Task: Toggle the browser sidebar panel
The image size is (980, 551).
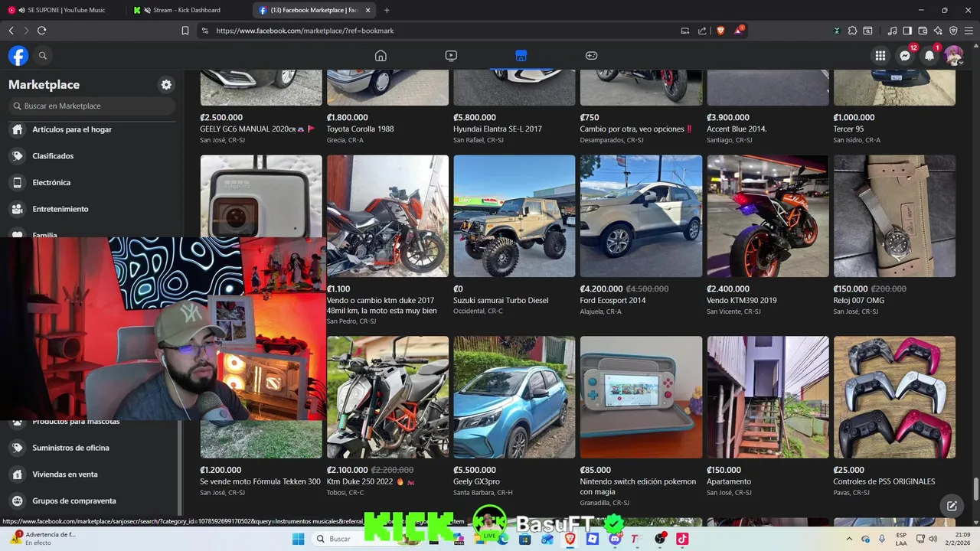Action: pos(907,31)
